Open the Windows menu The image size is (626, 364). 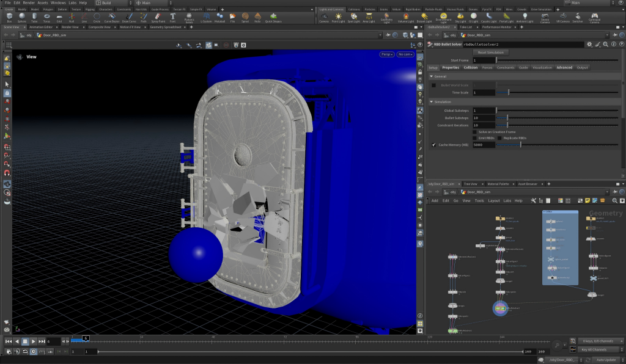coord(58,3)
